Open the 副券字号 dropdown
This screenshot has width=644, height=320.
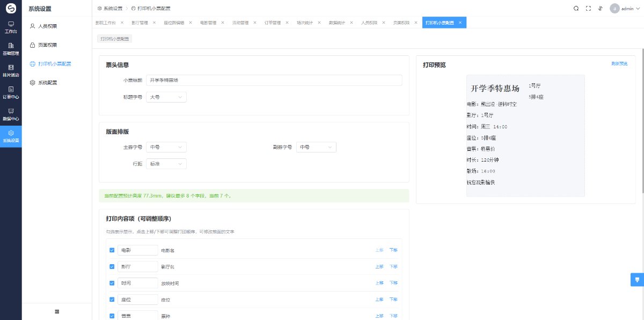click(316, 147)
